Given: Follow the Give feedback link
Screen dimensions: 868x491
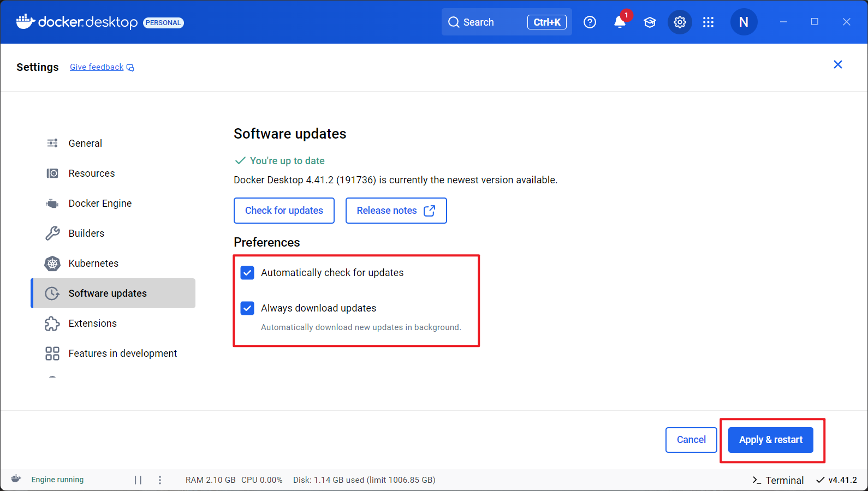Looking at the screenshot, I should [102, 67].
